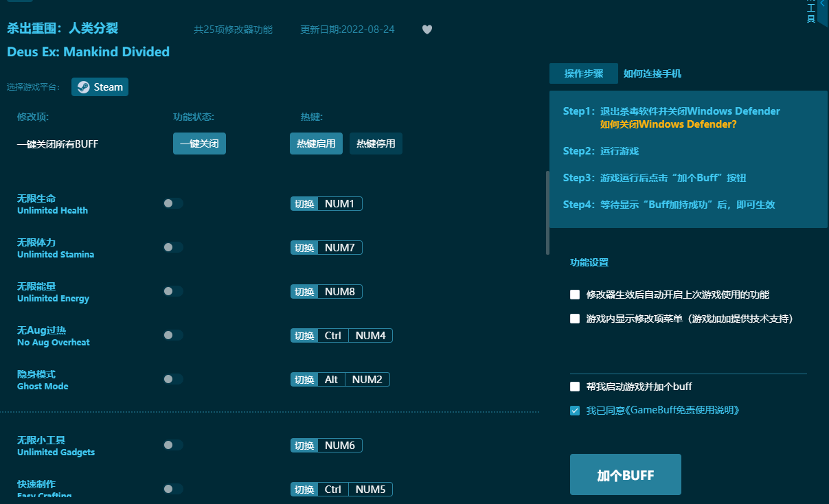
Task: Click the 选择游戏平台 label
Action: tap(34, 87)
